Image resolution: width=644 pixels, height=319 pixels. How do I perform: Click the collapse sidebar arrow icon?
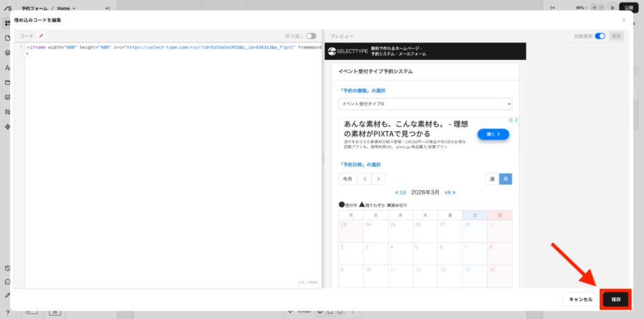coord(107,8)
